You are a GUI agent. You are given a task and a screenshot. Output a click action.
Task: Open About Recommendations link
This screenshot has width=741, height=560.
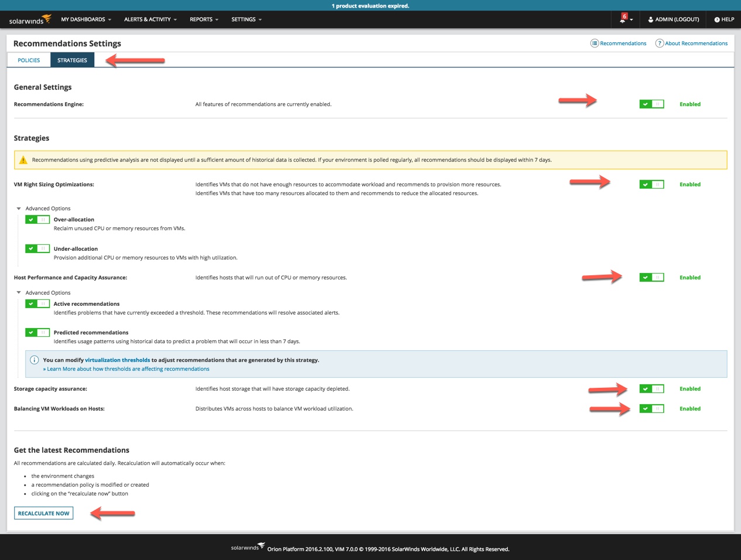[x=696, y=43]
